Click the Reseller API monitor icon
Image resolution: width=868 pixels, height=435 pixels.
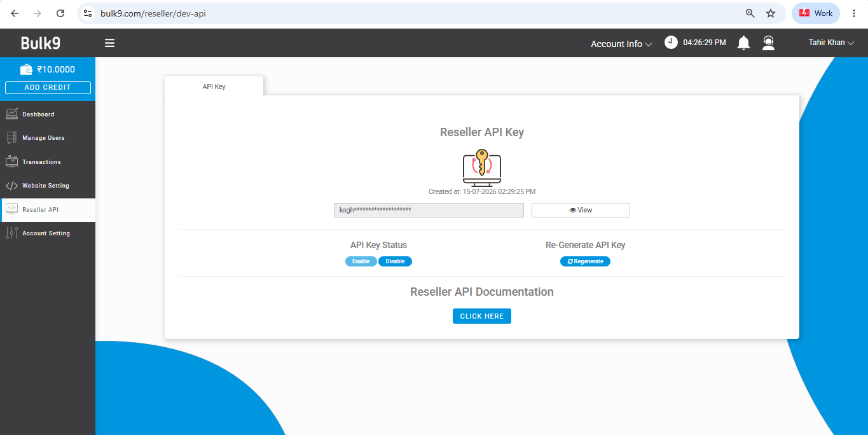(11, 209)
